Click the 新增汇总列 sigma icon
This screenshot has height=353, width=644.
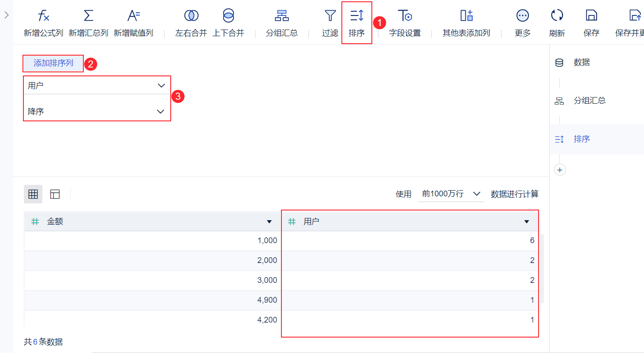tap(89, 16)
